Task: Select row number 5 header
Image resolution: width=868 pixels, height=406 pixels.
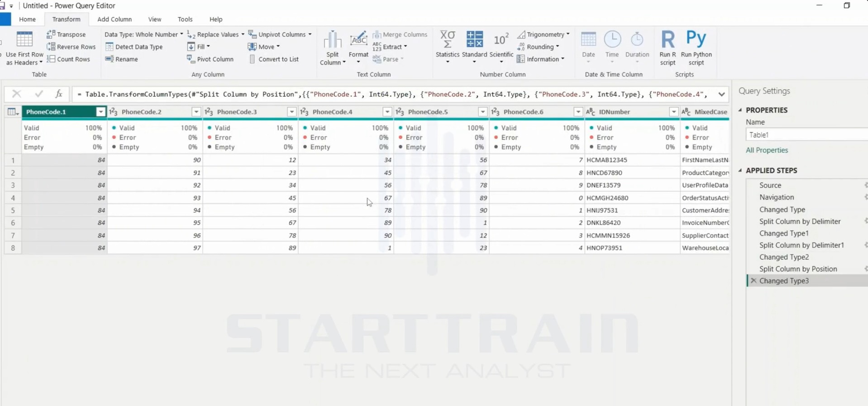Action: click(13, 210)
